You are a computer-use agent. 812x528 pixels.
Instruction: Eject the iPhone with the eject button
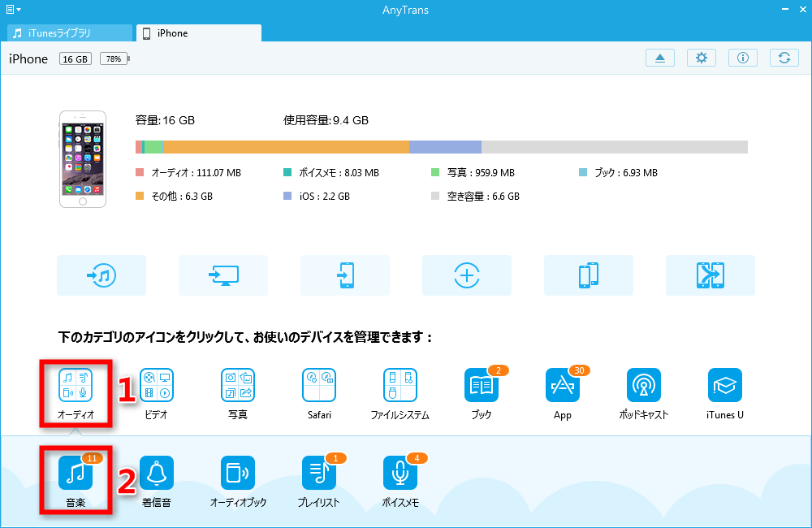(659, 58)
